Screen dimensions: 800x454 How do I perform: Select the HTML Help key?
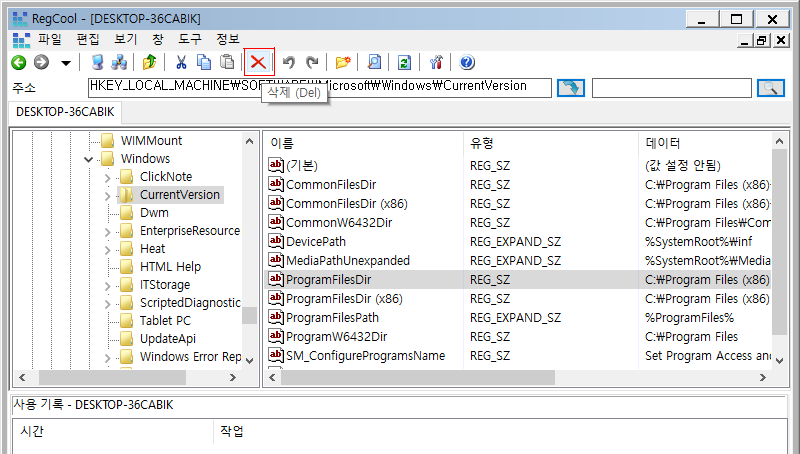[170, 267]
